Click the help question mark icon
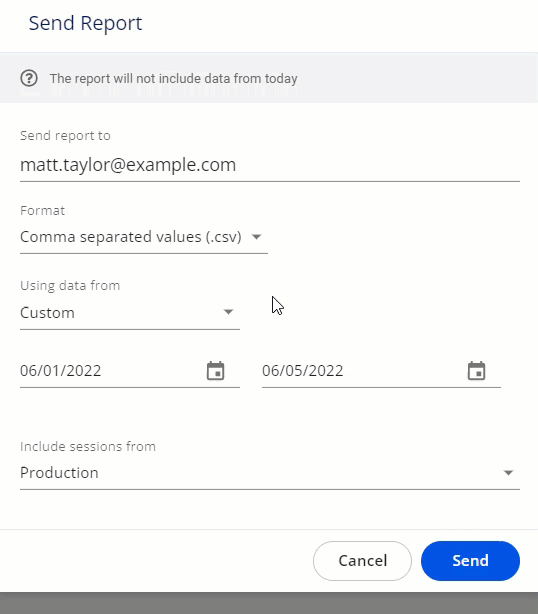 [29, 78]
